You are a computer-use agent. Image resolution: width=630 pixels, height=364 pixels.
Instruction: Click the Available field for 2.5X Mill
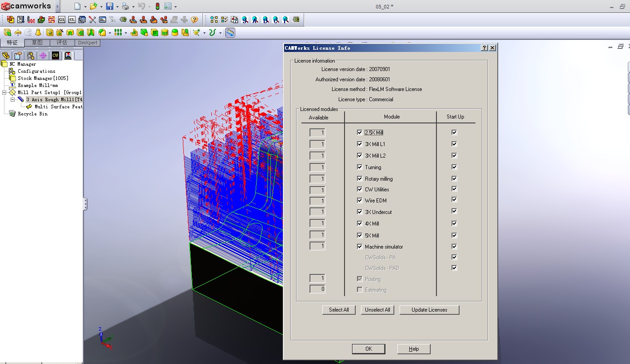point(317,133)
